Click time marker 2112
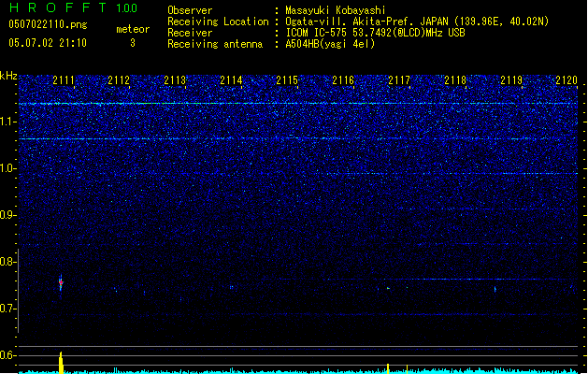Viewport: 588px width, 374px height. tap(119, 80)
